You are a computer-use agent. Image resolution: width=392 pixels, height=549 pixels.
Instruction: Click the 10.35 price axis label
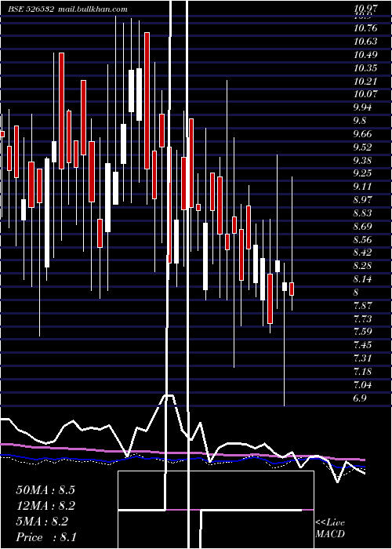[x=365, y=68]
